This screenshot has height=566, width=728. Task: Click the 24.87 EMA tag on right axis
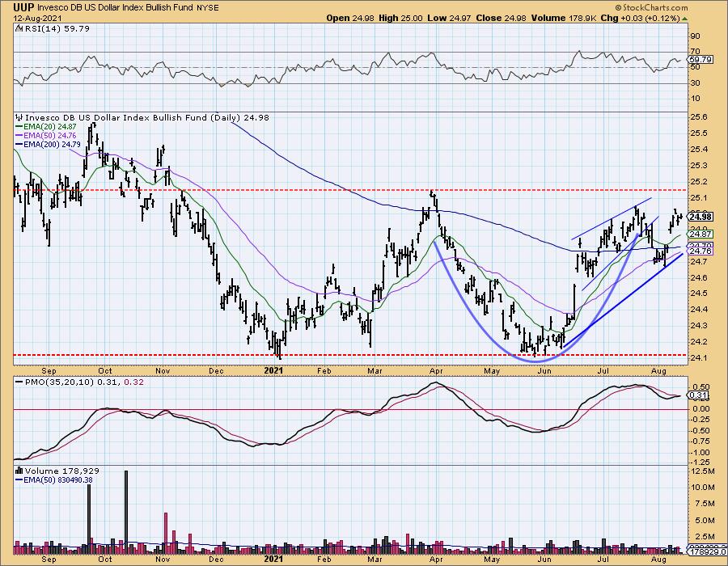click(x=700, y=234)
